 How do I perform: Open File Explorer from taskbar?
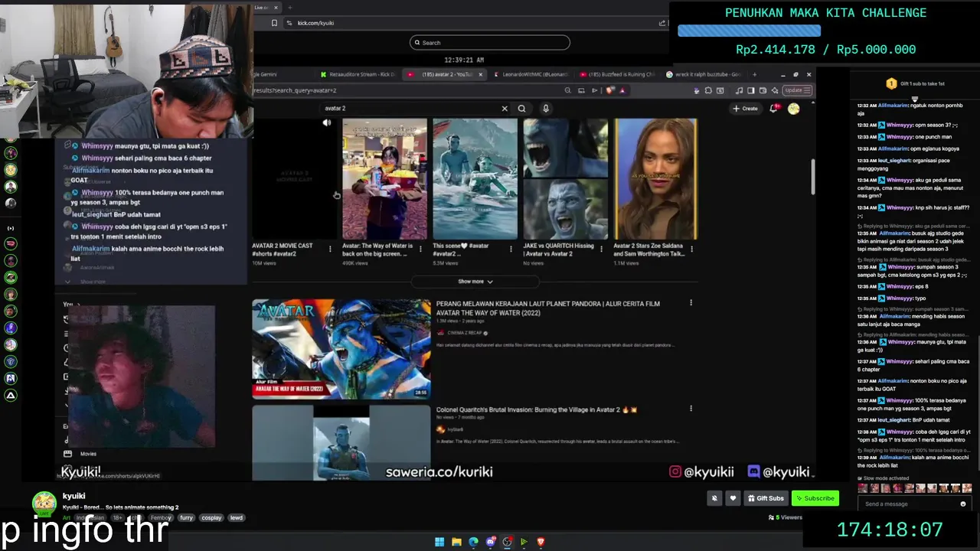point(456,542)
